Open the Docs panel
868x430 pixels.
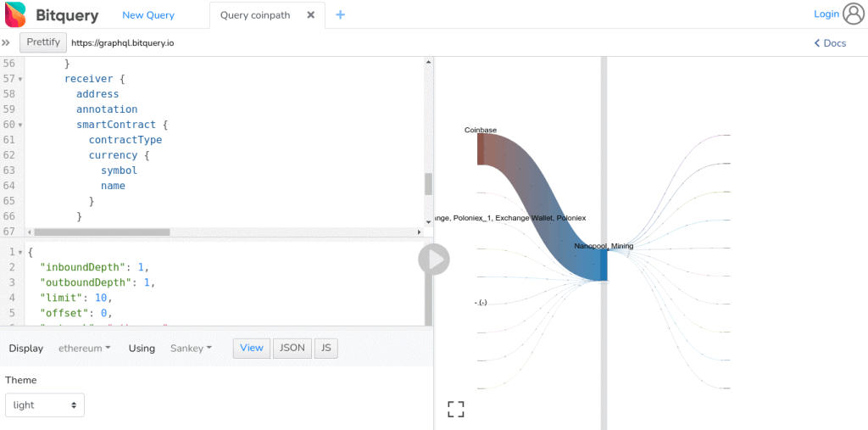point(830,42)
